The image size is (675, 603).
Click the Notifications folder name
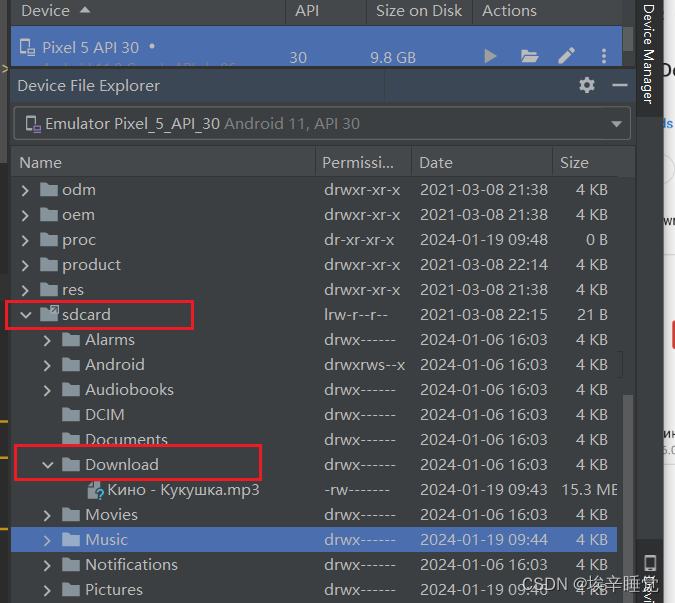click(131, 565)
